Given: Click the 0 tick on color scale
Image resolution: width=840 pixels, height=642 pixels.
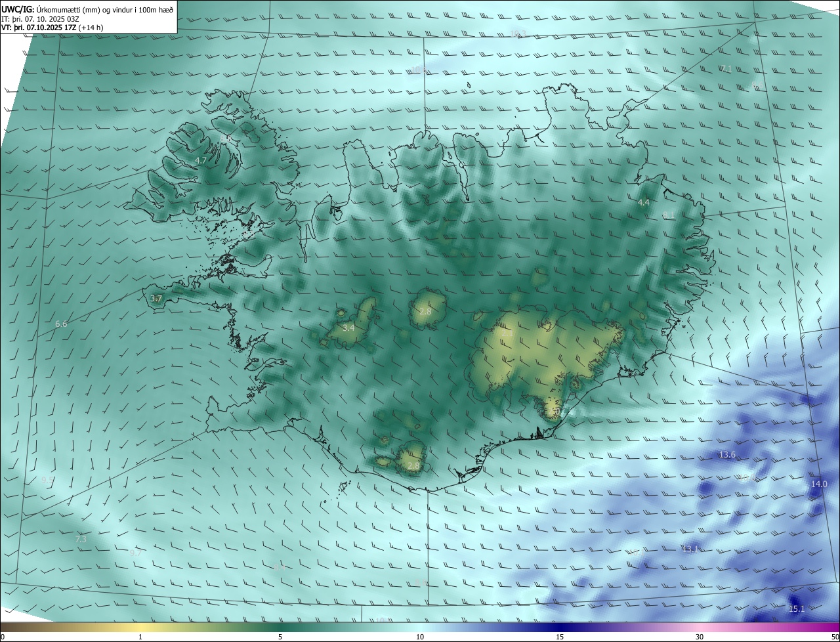Looking at the screenshot, I should click(x=2, y=637).
